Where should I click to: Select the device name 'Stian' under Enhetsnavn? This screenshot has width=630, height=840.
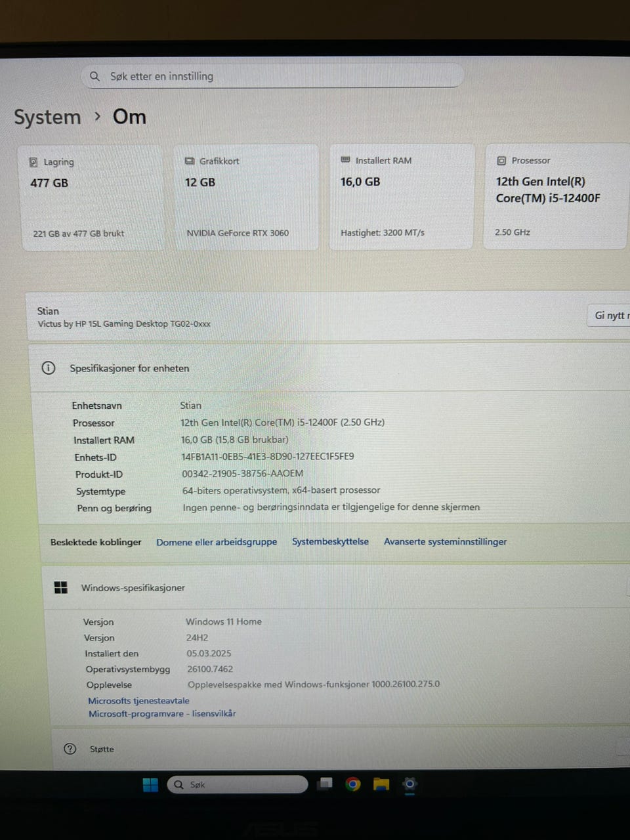point(191,406)
